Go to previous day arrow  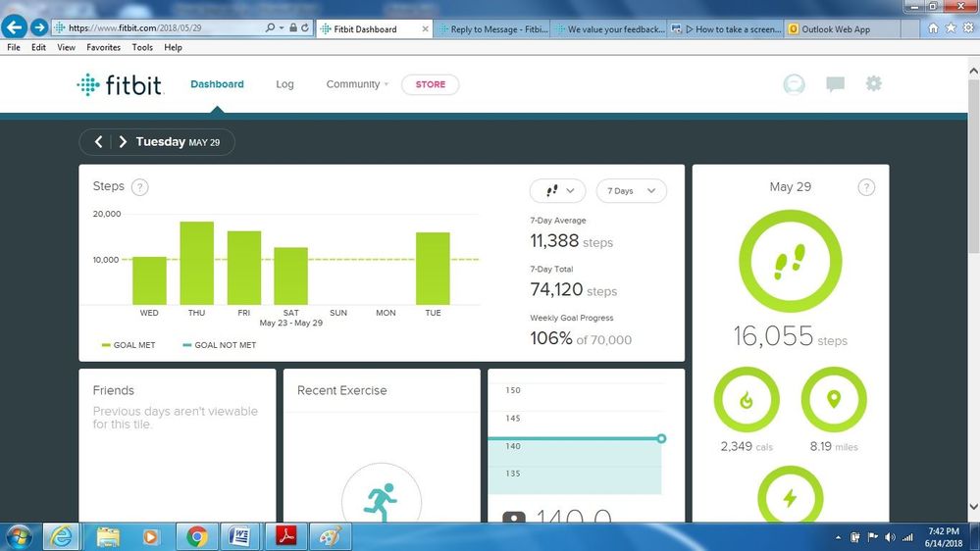pyautogui.click(x=98, y=142)
